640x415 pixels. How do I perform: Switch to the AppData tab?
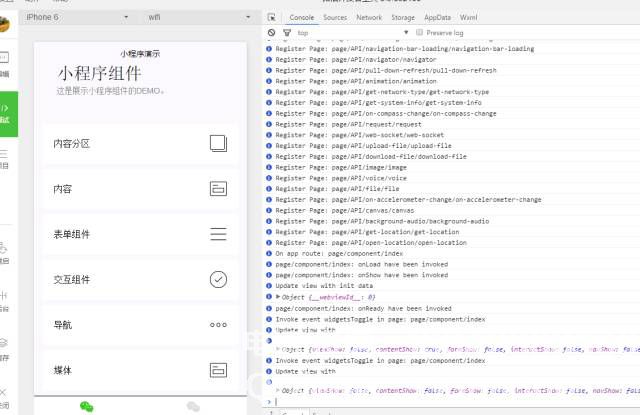coord(438,18)
